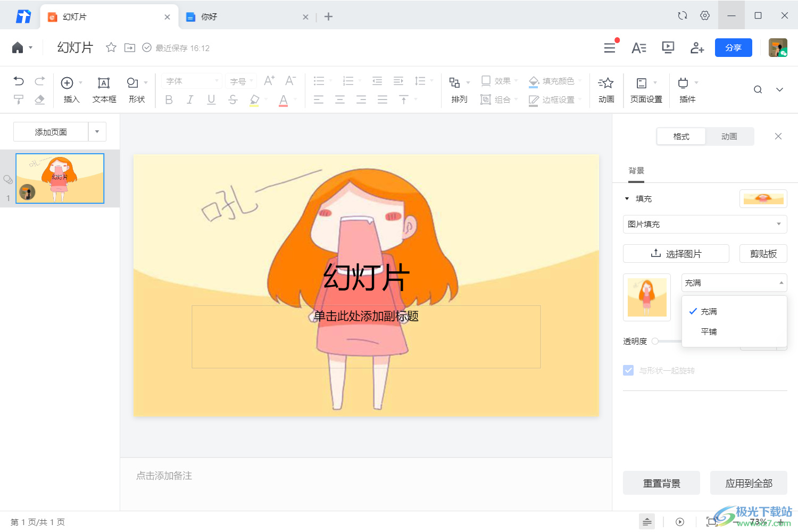This screenshot has width=798, height=532.
Task: Open the home icon dropdown arrow
Action: [30, 48]
